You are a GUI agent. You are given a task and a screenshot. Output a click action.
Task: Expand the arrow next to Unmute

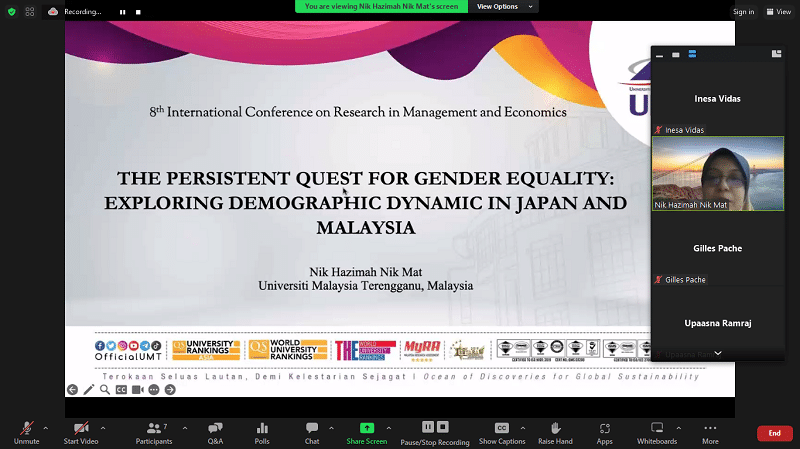pyautogui.click(x=48, y=427)
